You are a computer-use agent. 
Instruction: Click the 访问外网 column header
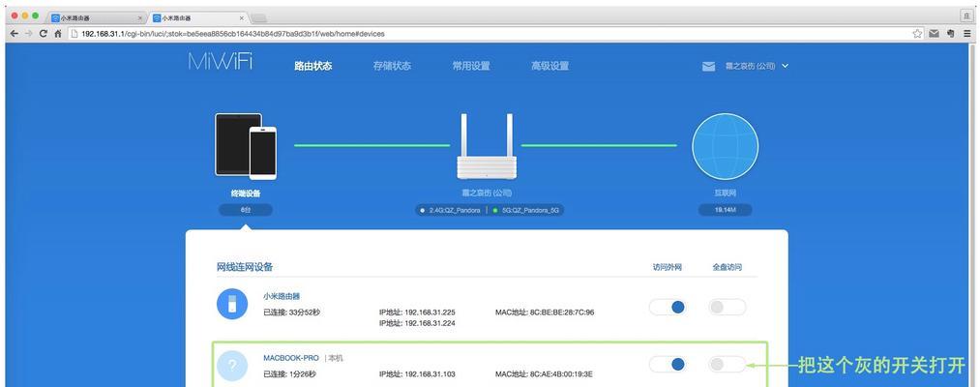(668, 267)
